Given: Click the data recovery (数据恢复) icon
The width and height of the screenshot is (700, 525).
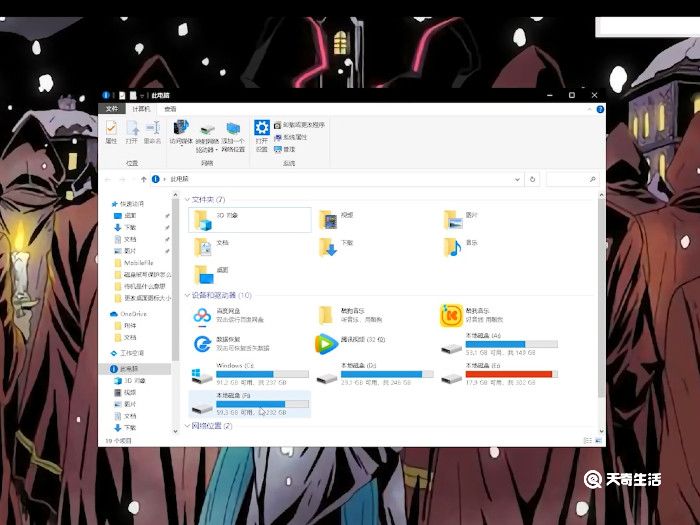Looking at the screenshot, I should point(203,345).
